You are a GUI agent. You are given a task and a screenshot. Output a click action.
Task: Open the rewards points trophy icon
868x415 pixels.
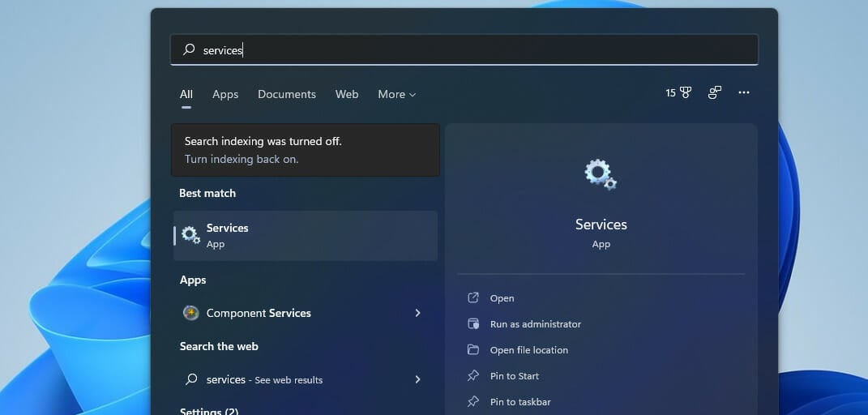(685, 93)
